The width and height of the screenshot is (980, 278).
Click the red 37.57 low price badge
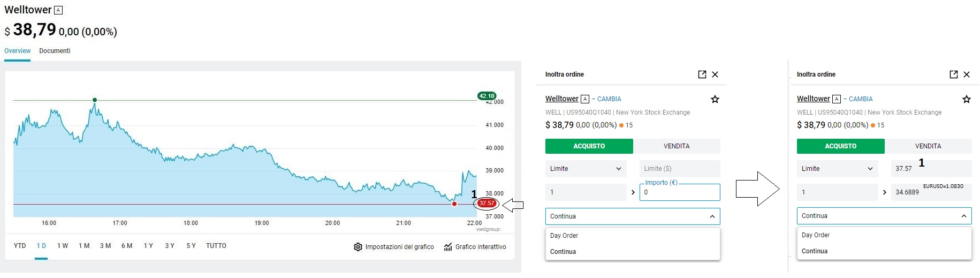pyautogui.click(x=487, y=204)
